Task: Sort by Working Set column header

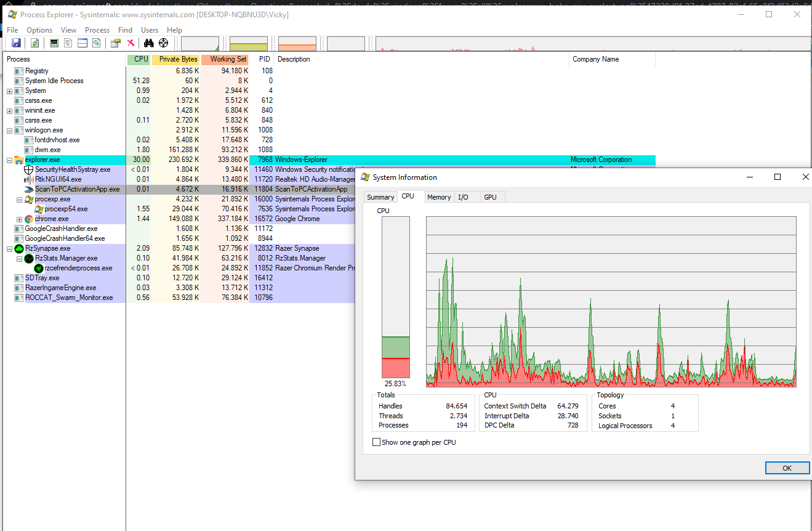Action: click(225, 59)
